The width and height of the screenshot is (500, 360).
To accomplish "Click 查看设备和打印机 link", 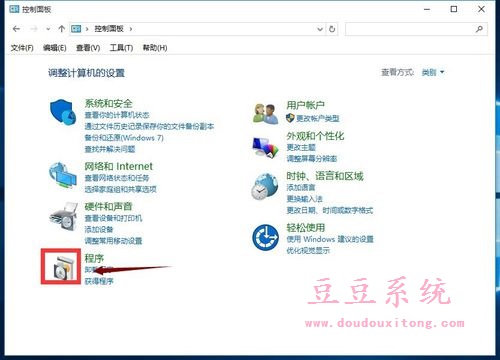I will point(113,218).
